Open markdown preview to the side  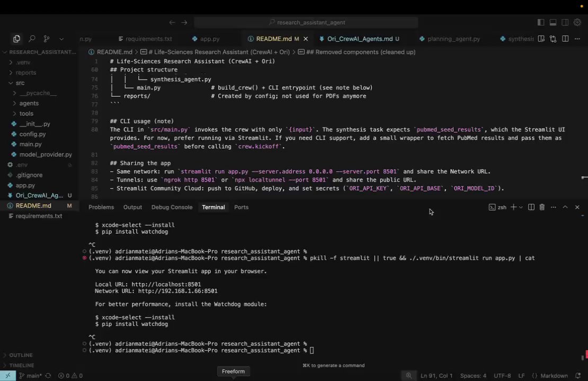[541, 39]
